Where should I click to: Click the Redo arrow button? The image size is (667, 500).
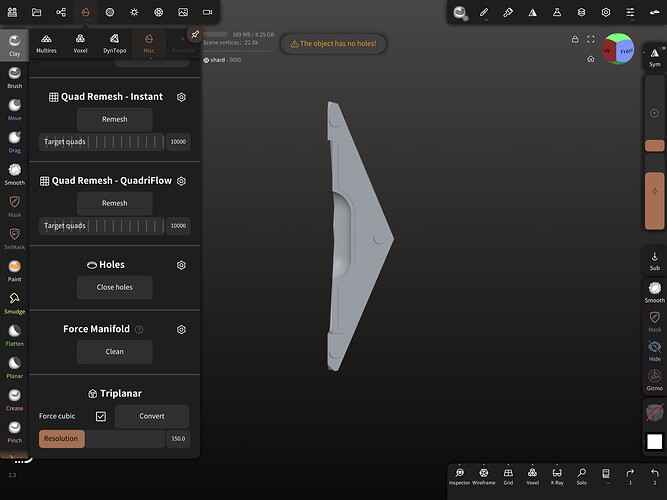[630, 477]
